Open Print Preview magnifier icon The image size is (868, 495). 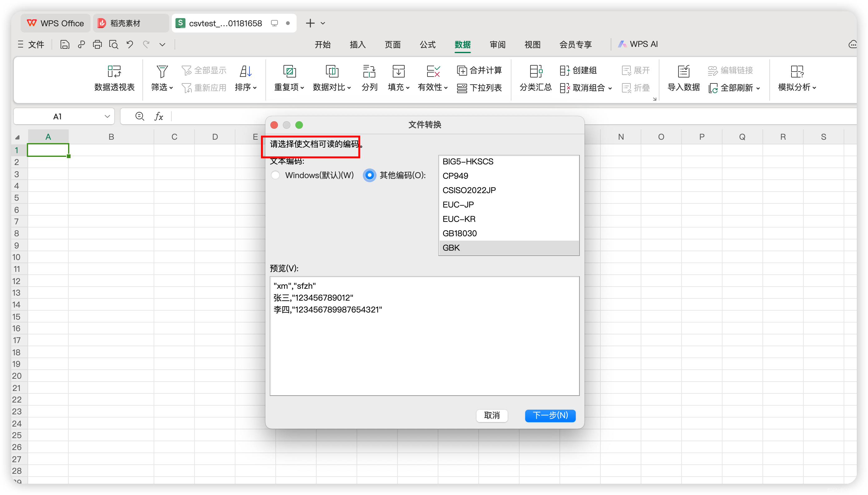(113, 45)
